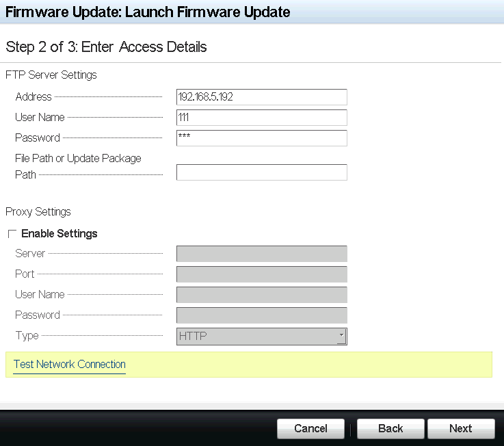Click the Enable Settings label text
The width and height of the screenshot is (504, 446).
59,234
